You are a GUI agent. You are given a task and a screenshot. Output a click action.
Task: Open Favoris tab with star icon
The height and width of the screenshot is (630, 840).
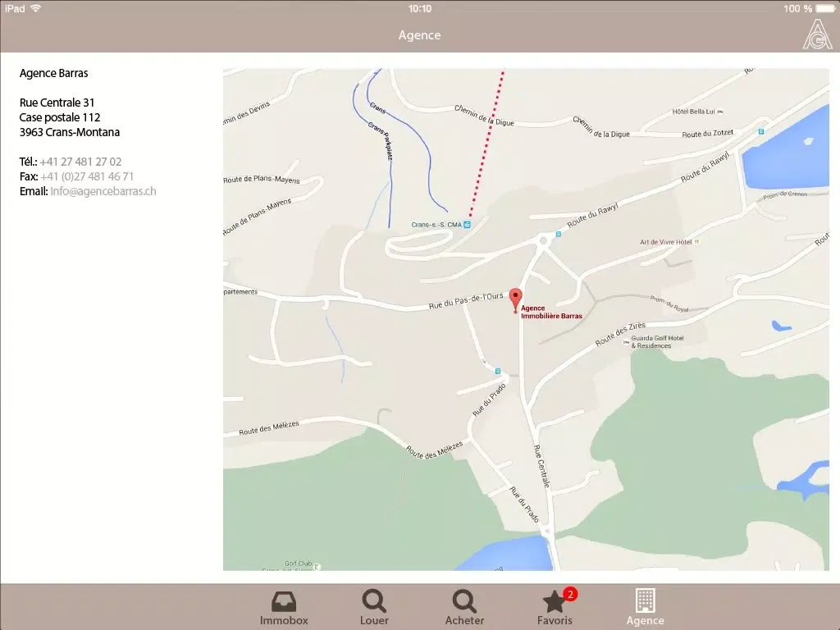pyautogui.click(x=555, y=608)
